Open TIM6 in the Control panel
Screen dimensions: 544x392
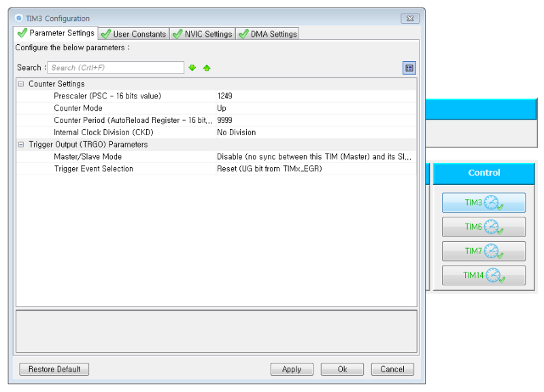coord(483,227)
